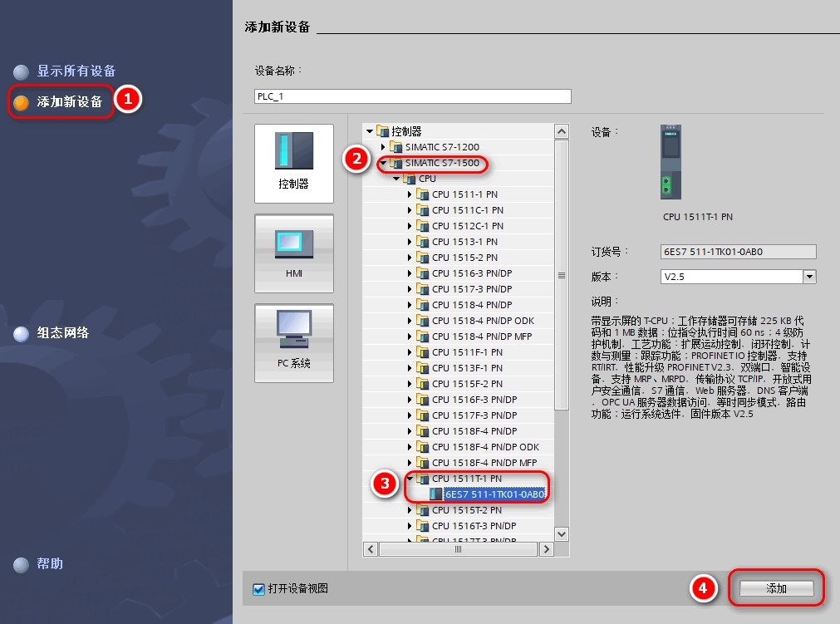
Task: Click the tree scroll left arrow
Action: (371, 549)
